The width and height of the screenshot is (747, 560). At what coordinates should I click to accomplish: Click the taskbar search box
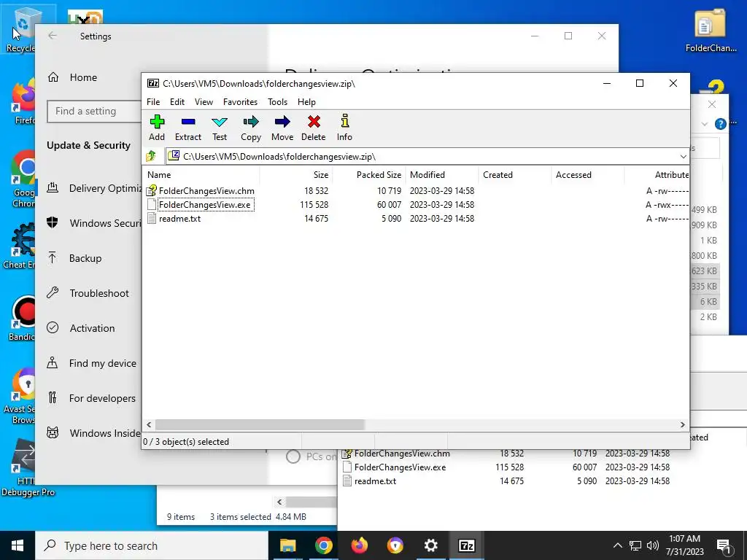(x=152, y=545)
